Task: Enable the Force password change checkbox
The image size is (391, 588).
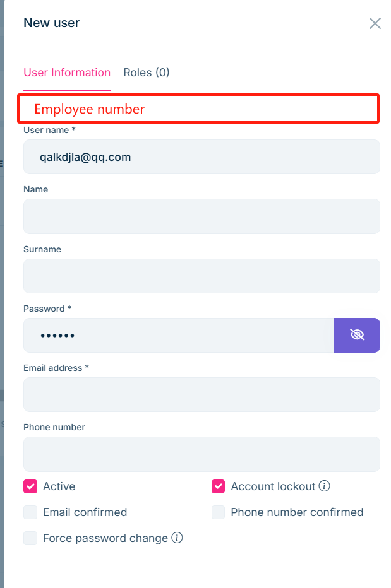Action: (x=30, y=538)
